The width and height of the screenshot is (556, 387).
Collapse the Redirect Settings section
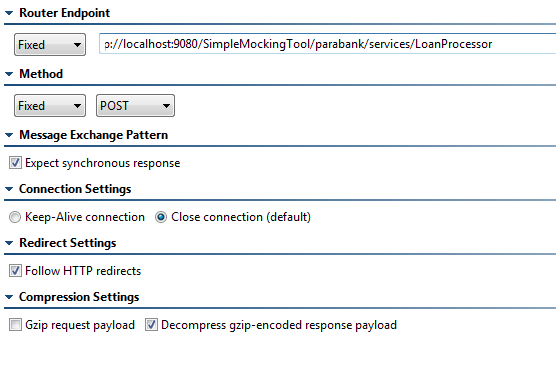coord(9,243)
